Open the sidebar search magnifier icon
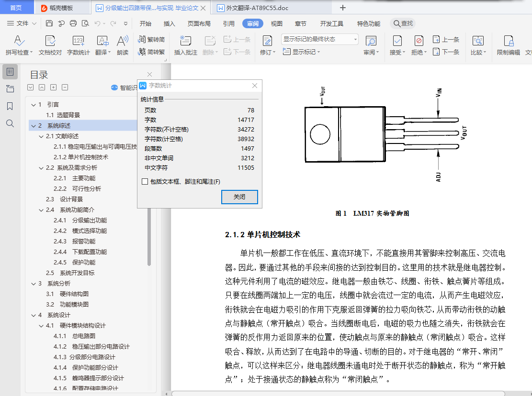This screenshot has height=396, width=532. pyautogui.click(x=10, y=123)
